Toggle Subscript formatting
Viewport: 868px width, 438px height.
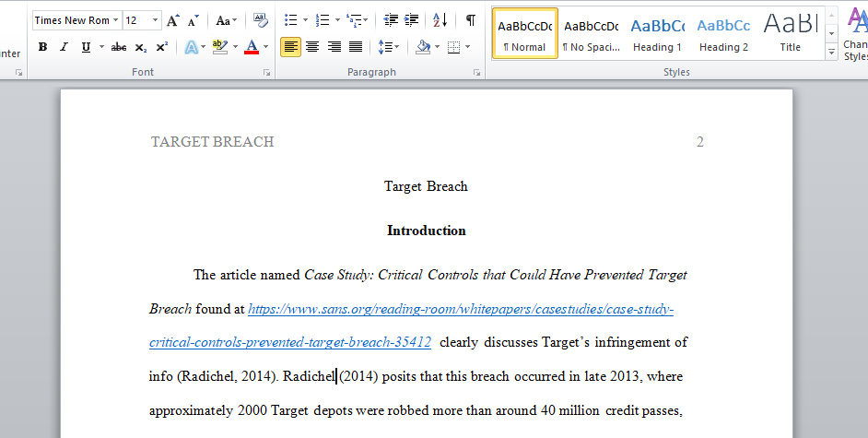point(141,47)
